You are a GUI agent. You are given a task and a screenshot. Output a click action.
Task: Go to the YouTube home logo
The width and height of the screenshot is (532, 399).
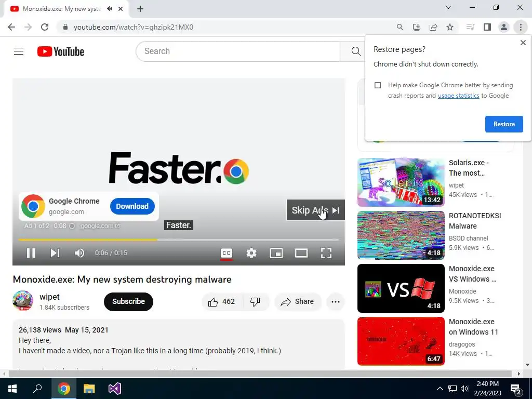click(61, 51)
